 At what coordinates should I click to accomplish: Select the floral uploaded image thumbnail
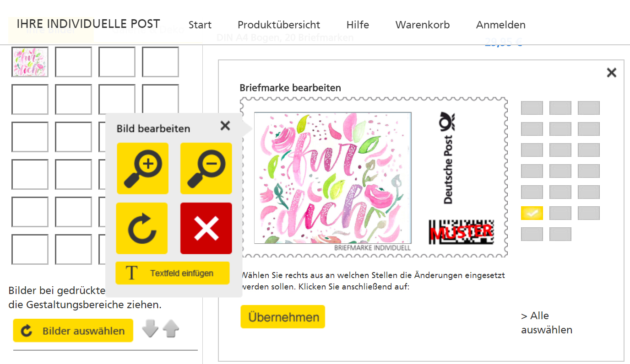(30, 62)
